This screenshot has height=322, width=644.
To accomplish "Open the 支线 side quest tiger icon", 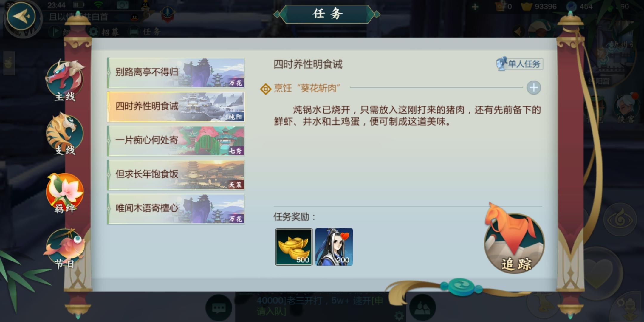I will pos(65,134).
